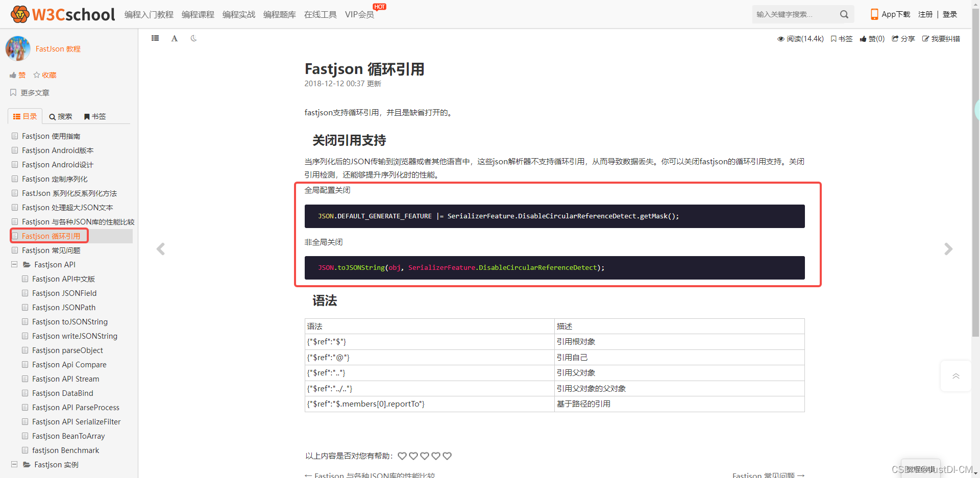Rate with the first heart icon
This screenshot has height=478, width=980.
click(x=402, y=456)
